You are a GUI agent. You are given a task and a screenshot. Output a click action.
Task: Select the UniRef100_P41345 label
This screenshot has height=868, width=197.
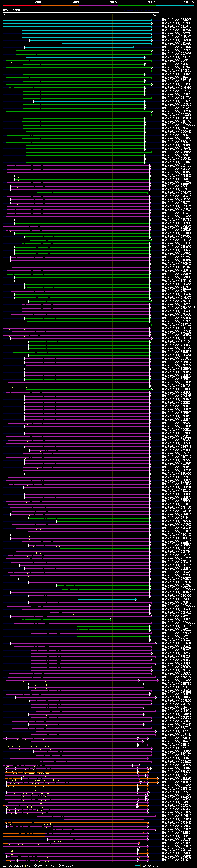click(177, 67)
